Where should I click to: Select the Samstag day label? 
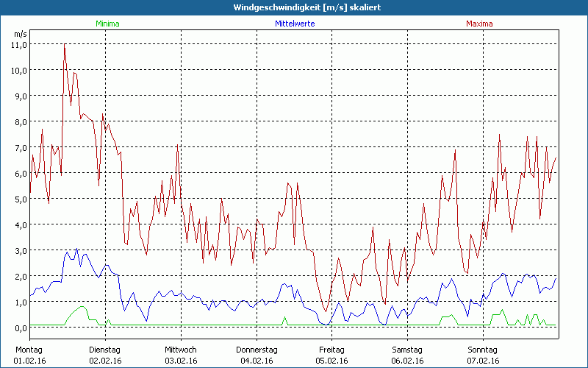[x=407, y=350]
